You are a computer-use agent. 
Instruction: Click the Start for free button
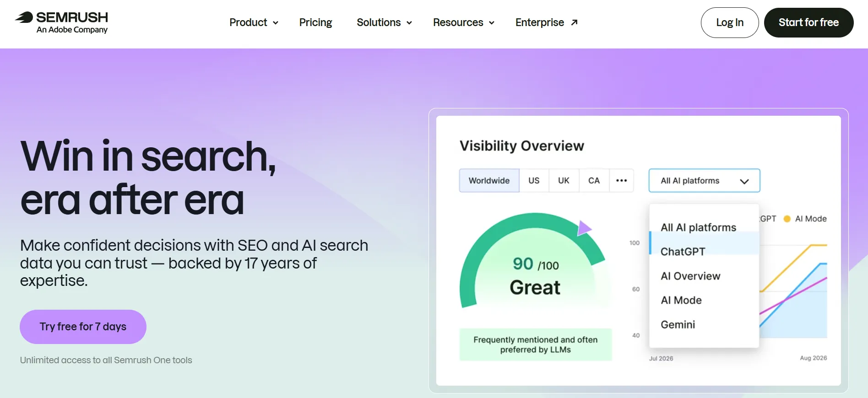808,22
